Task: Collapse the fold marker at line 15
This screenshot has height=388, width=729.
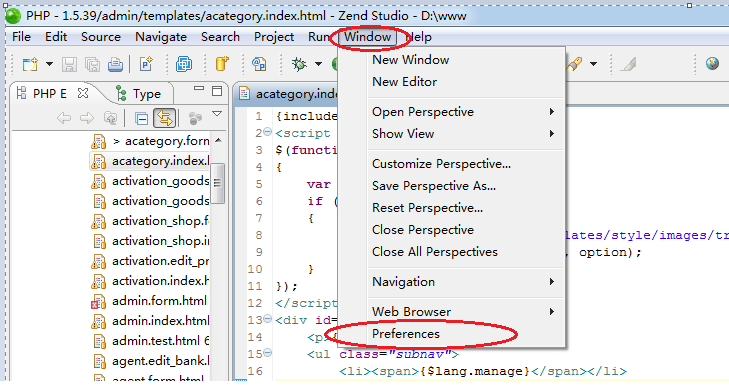Action: coord(267,353)
